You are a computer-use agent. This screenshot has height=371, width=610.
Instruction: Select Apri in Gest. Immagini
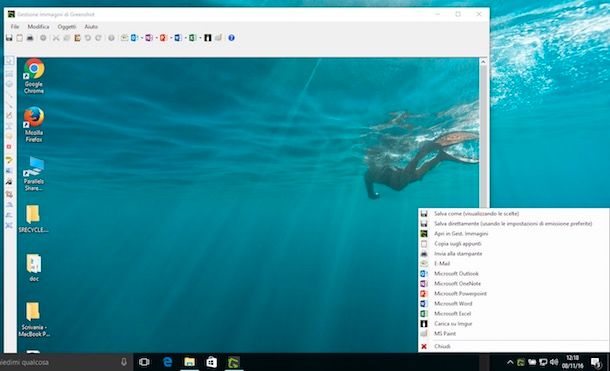coord(514,234)
